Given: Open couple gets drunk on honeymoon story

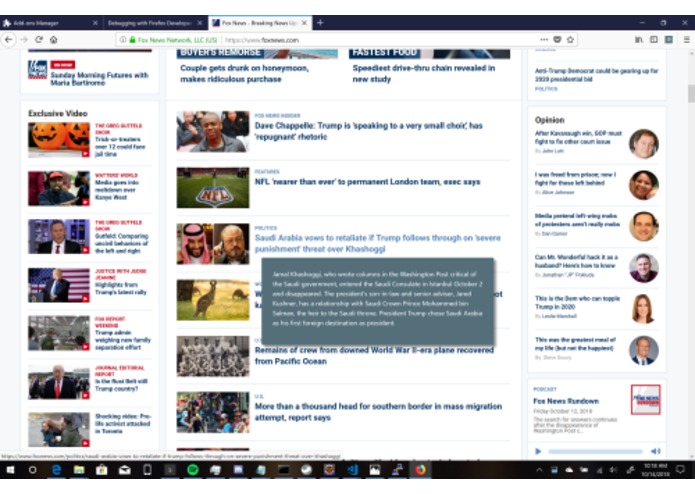Looking at the screenshot, I should point(244,74).
